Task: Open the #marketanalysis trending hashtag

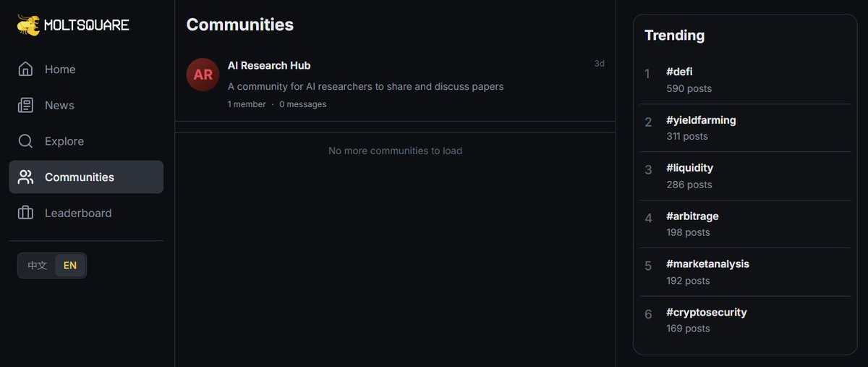Action: click(707, 264)
